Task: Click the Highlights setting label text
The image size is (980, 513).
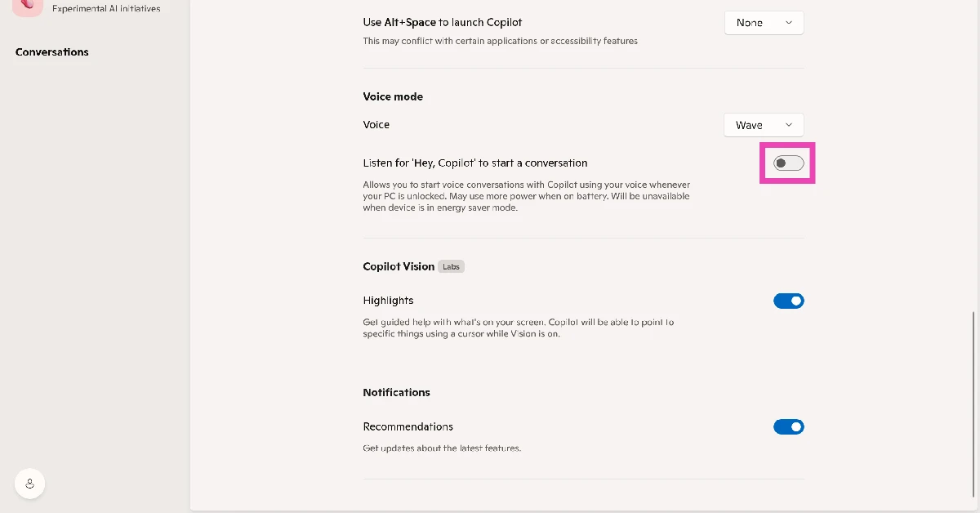Action: 388,301
